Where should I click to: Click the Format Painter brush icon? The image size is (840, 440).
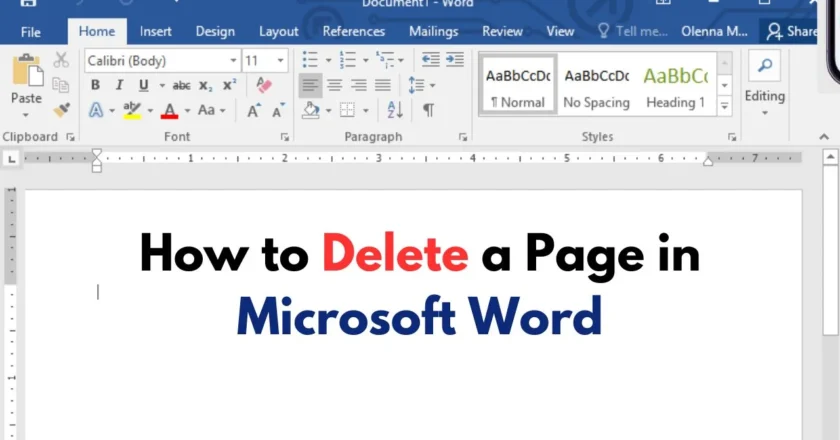click(61, 109)
